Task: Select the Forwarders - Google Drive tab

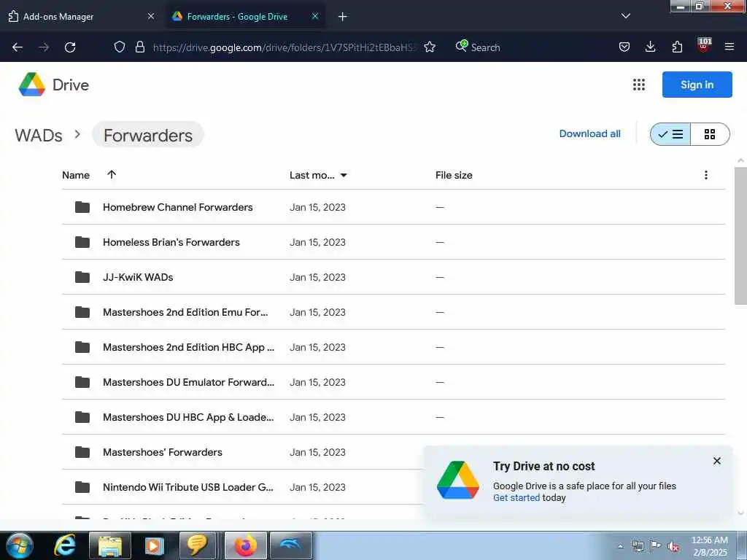Action: click(246, 17)
